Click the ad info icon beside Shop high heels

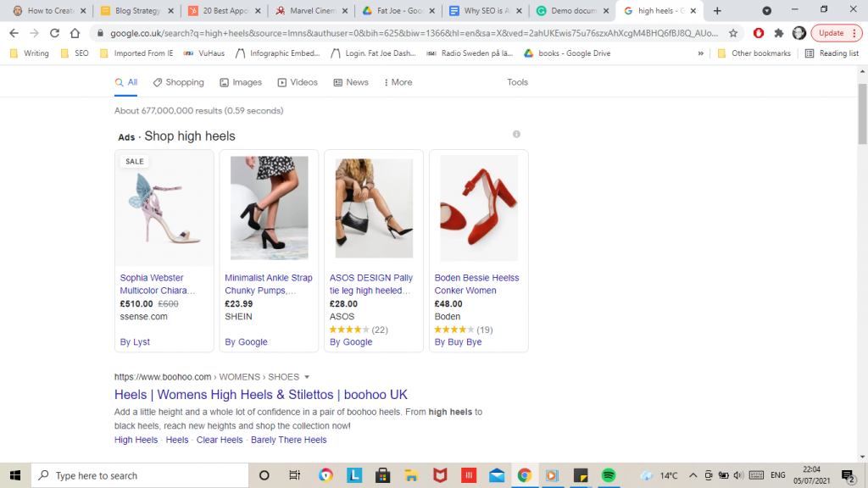517,134
